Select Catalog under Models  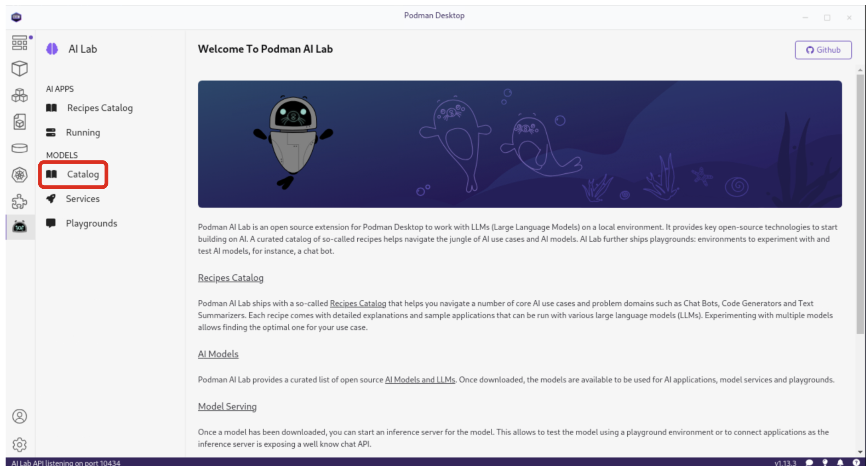pyautogui.click(x=83, y=174)
